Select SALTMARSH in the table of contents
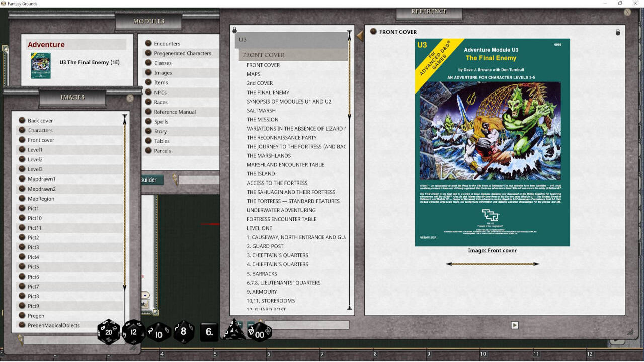The height and width of the screenshot is (362, 644). (261, 110)
